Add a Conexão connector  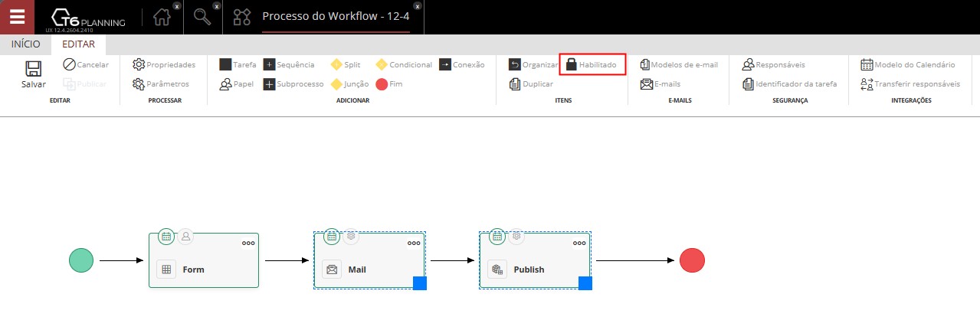point(462,65)
